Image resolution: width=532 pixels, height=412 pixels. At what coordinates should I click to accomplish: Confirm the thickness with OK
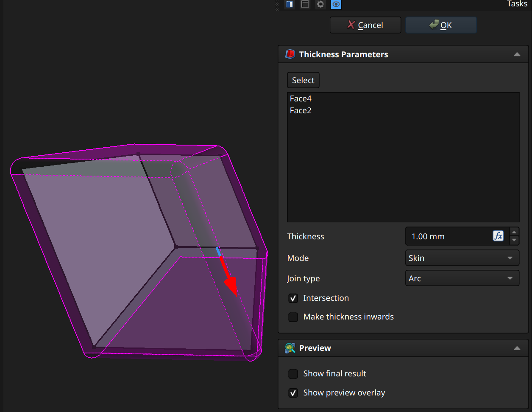click(x=441, y=25)
